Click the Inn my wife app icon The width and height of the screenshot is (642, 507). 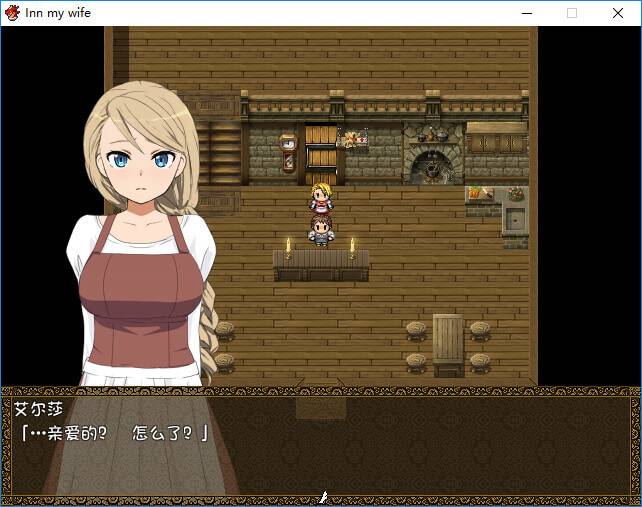[12, 12]
